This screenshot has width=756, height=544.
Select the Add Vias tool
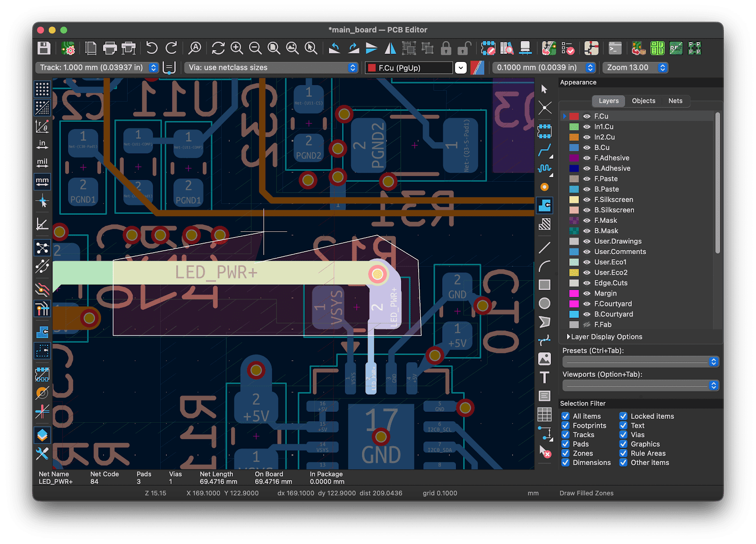pos(544,187)
